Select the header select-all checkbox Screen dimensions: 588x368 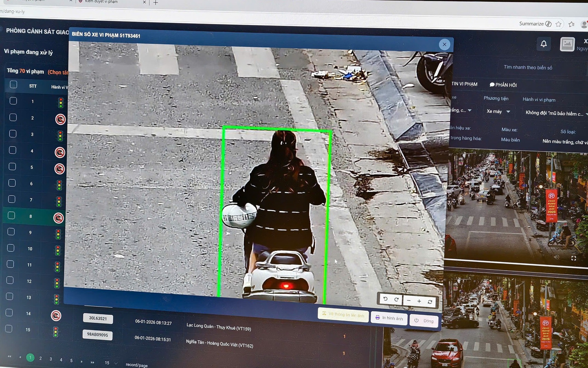(13, 85)
